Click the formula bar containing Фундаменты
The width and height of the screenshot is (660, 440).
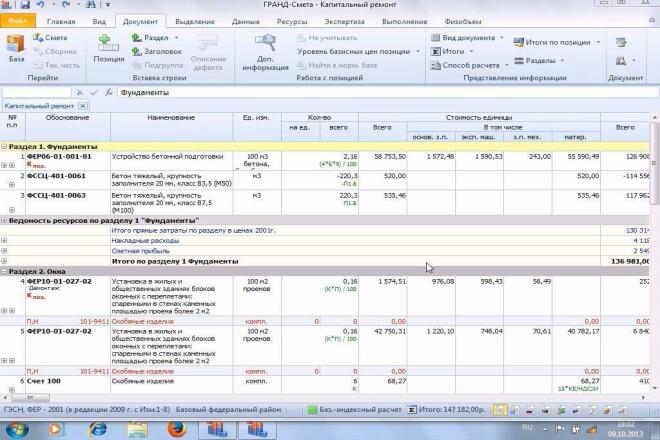[x=387, y=92]
